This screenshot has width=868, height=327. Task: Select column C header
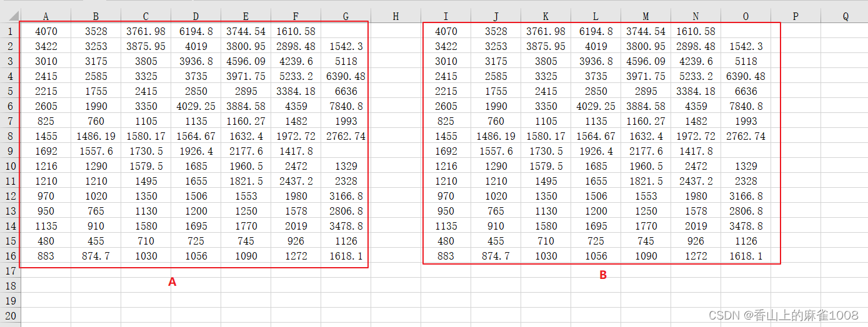[146, 16]
